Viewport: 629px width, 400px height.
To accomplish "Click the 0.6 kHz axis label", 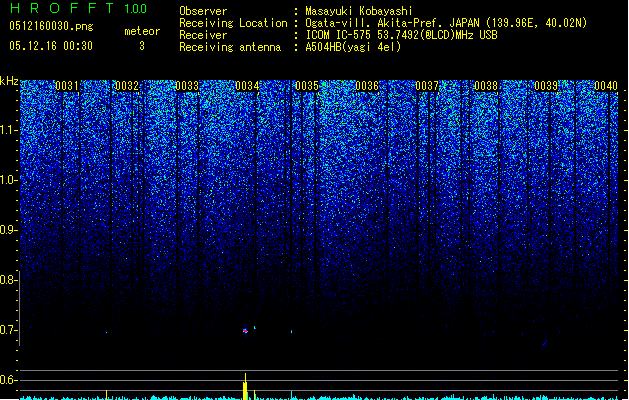I will [x=8, y=380].
